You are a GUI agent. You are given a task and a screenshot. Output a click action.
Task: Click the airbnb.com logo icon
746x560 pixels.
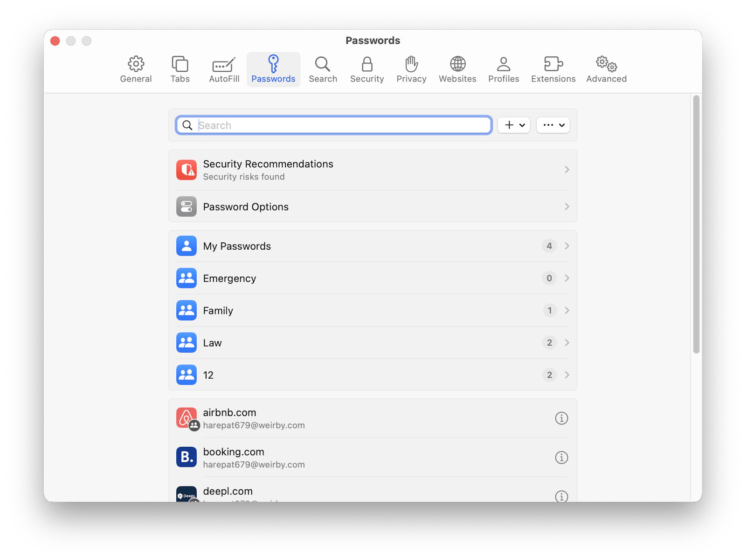click(x=186, y=418)
